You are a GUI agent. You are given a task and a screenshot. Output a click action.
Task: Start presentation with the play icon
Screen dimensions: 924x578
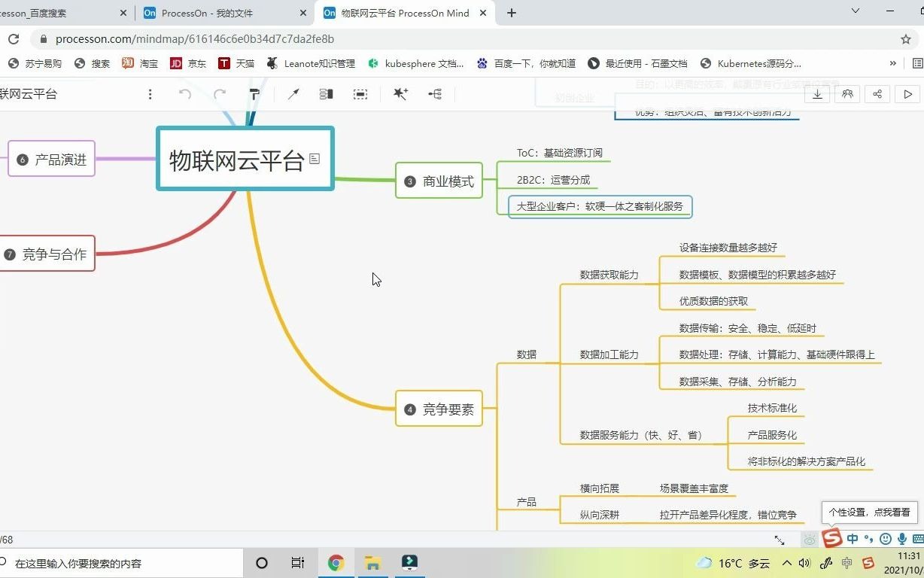907,94
